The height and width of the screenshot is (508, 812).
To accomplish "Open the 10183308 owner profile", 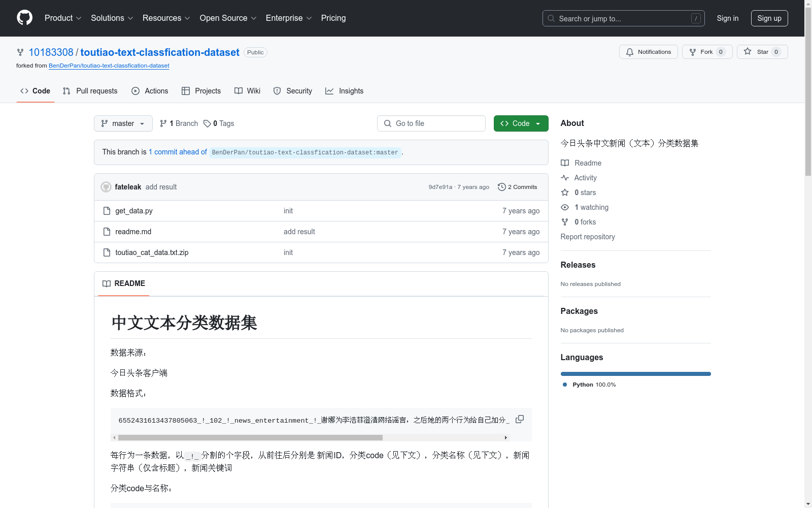I will [51, 52].
